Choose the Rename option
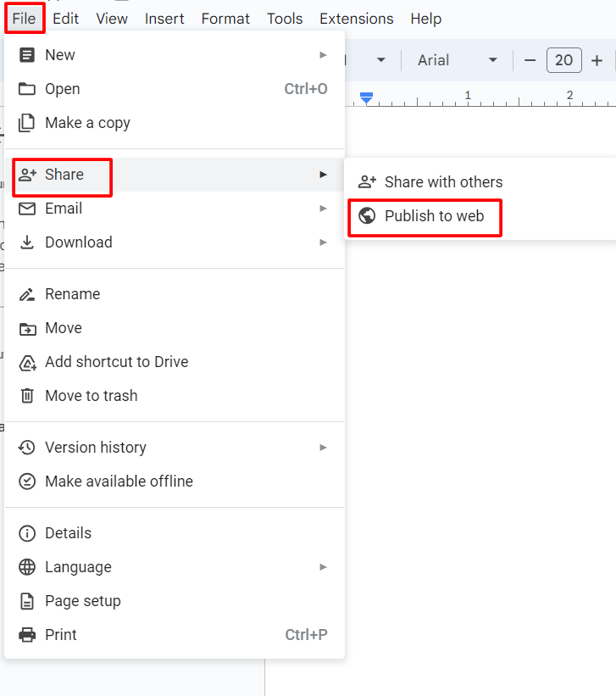The image size is (616, 696). (72, 294)
